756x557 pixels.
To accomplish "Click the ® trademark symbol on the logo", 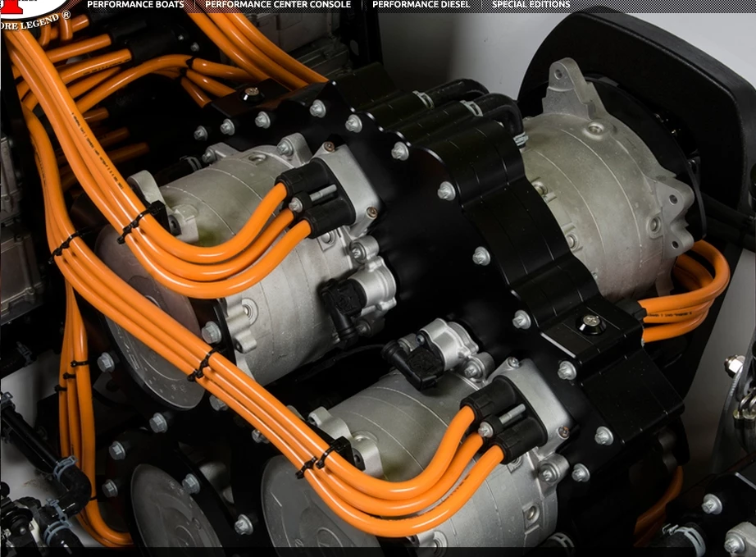I will pyautogui.click(x=66, y=14).
